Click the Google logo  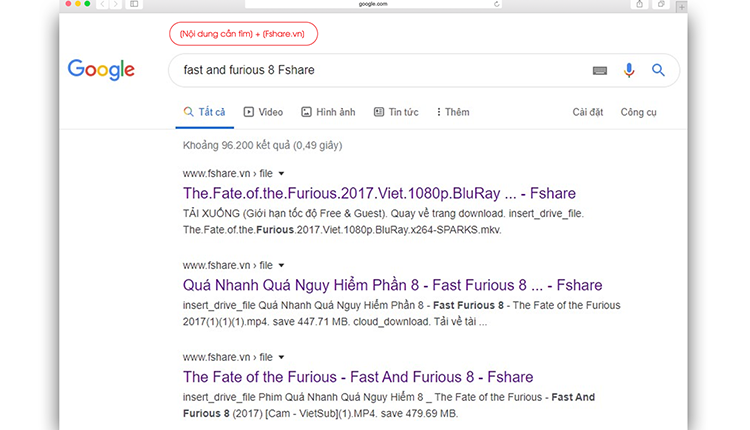click(101, 70)
